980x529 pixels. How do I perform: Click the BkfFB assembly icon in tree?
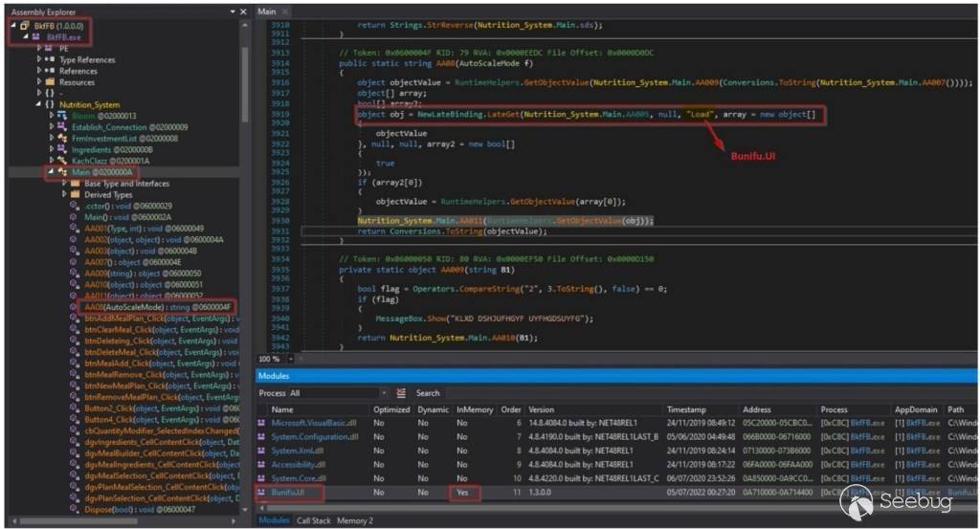coord(24,25)
